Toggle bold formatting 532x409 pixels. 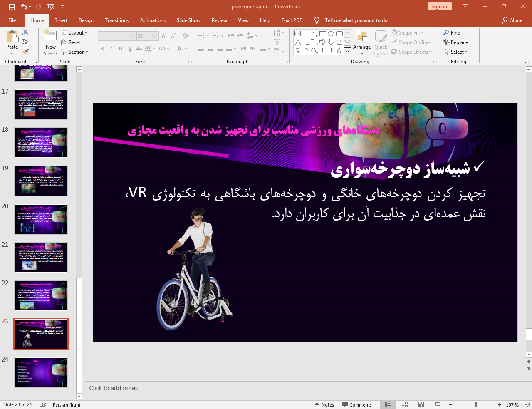102,49
